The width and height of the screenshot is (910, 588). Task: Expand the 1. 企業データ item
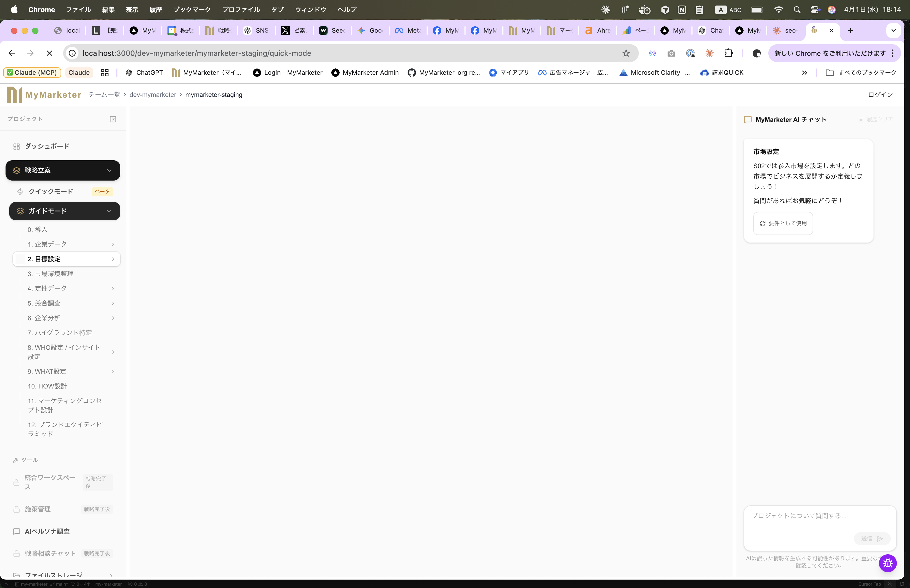(113, 244)
